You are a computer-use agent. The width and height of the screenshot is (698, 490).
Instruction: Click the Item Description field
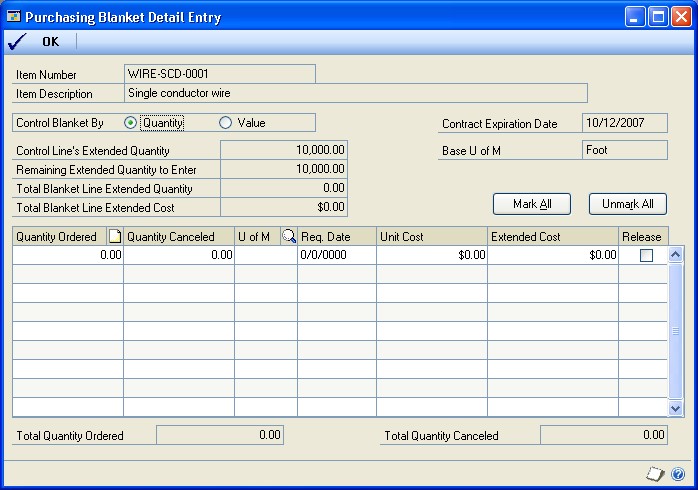click(x=356, y=93)
